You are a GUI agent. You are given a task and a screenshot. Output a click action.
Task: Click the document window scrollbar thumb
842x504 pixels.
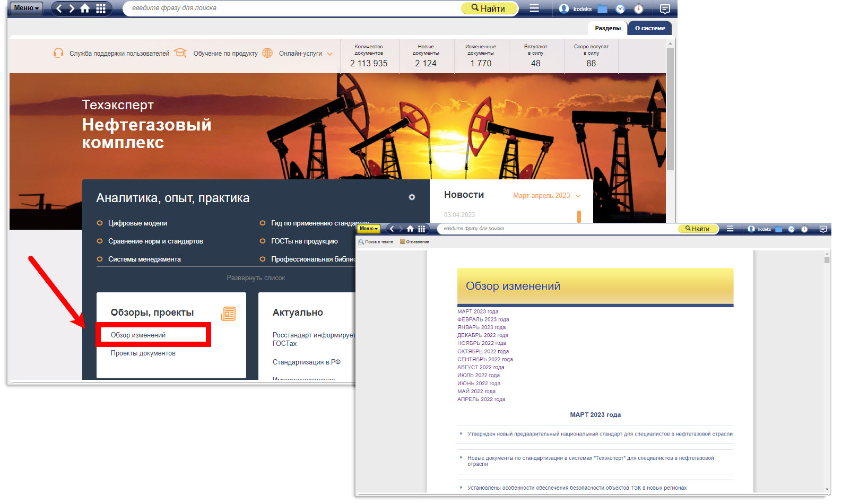pos(827,259)
